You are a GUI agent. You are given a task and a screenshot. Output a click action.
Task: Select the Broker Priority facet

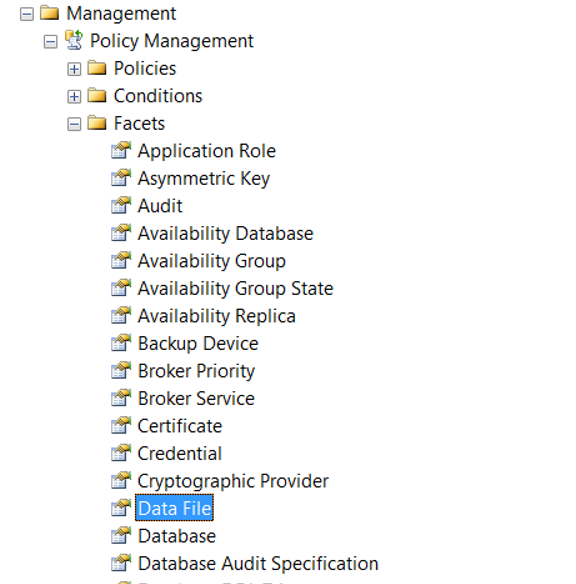pos(196,371)
